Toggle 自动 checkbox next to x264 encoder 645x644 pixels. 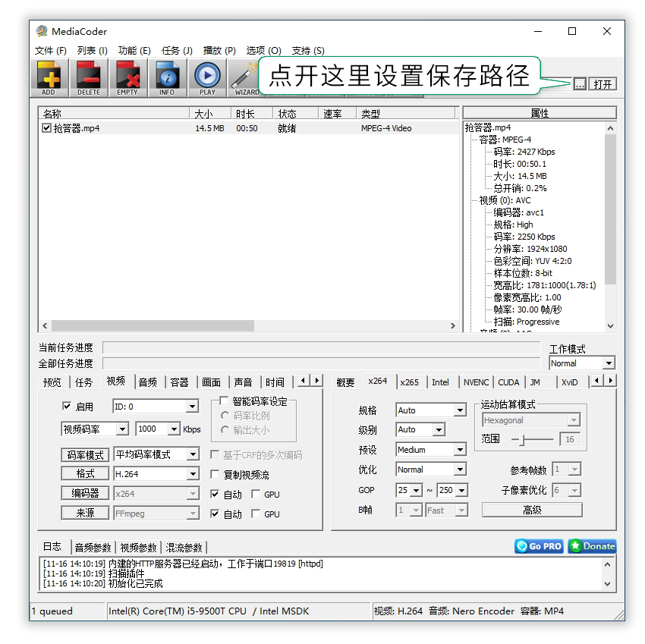coord(215,494)
